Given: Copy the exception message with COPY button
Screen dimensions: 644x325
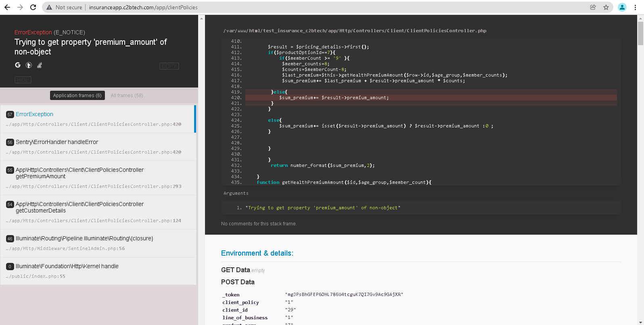Looking at the screenshot, I should (169, 66).
